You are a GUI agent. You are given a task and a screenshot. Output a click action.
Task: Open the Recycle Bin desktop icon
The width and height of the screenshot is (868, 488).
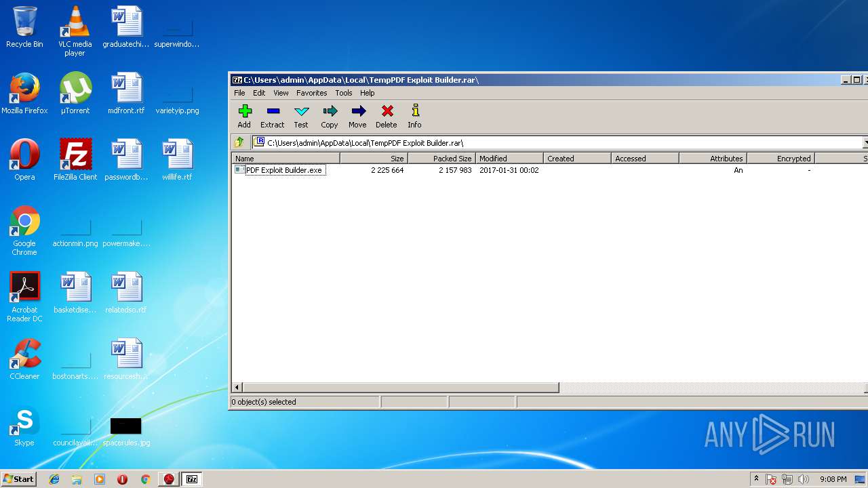24,27
